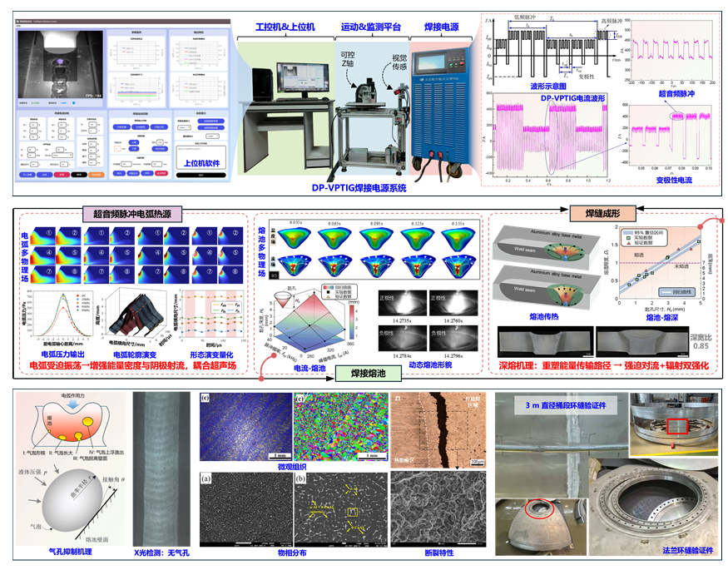Select the 超音频脉冲电弧热源 header tab
Screen dimensions: 728x570
[136, 215]
